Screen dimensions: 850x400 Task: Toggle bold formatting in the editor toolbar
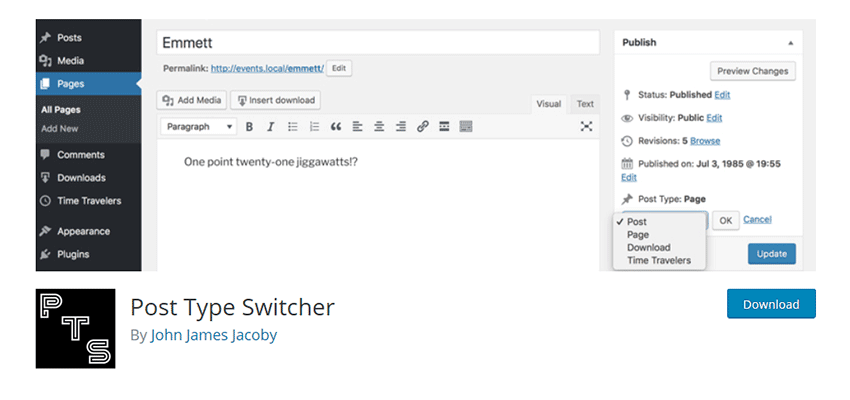coord(249,127)
